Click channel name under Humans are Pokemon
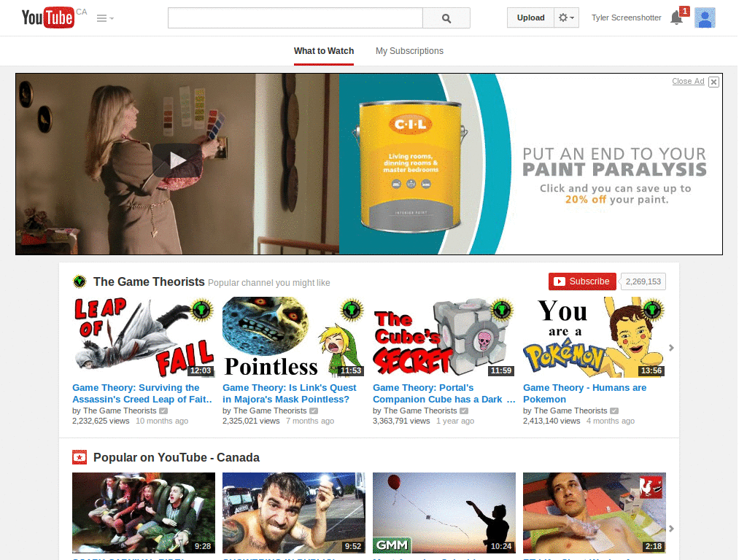Image resolution: width=747 pixels, height=560 pixels. coord(570,411)
